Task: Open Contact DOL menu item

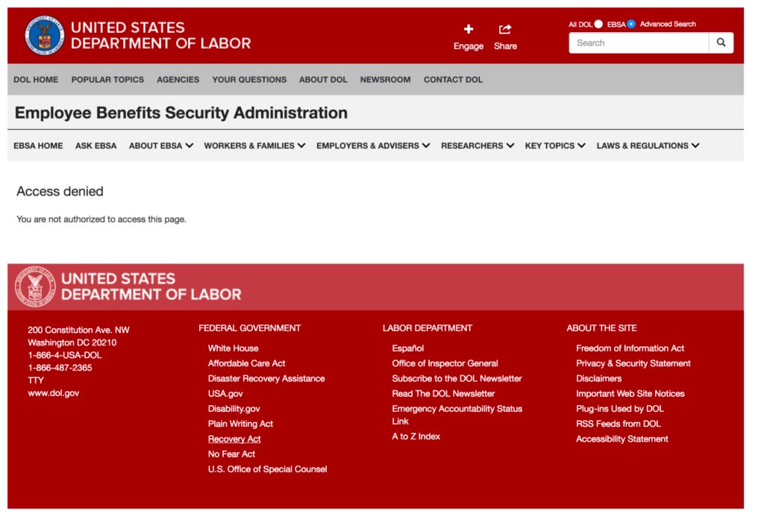Action: point(453,79)
